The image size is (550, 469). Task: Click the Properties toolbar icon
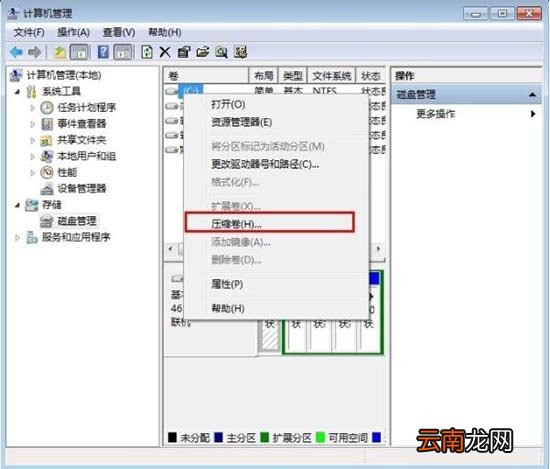pos(184,52)
